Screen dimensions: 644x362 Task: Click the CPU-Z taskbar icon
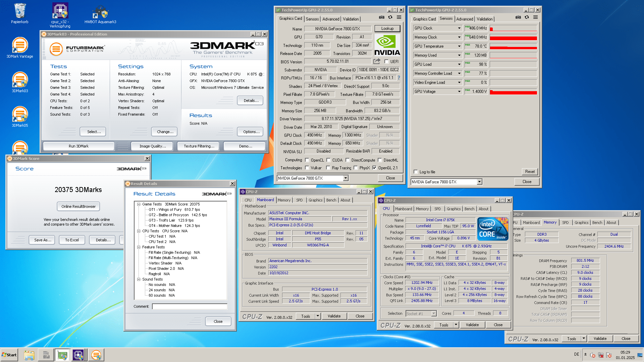click(78, 355)
